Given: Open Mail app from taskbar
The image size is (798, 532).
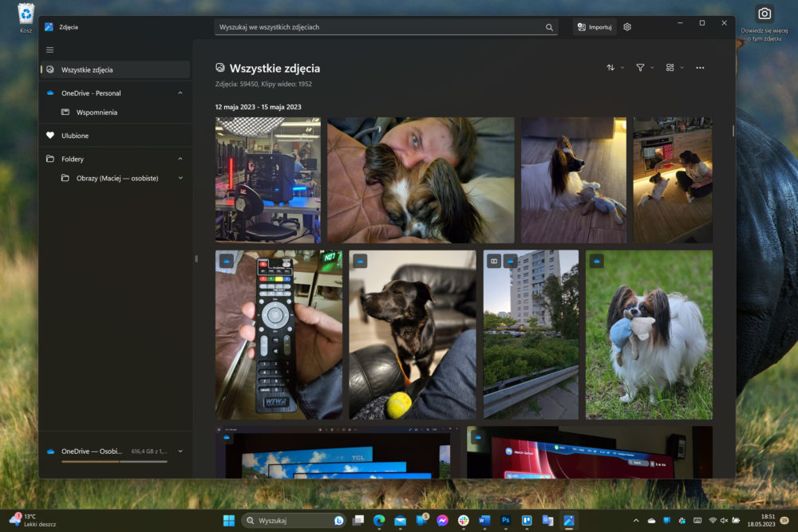Looking at the screenshot, I should [400, 520].
